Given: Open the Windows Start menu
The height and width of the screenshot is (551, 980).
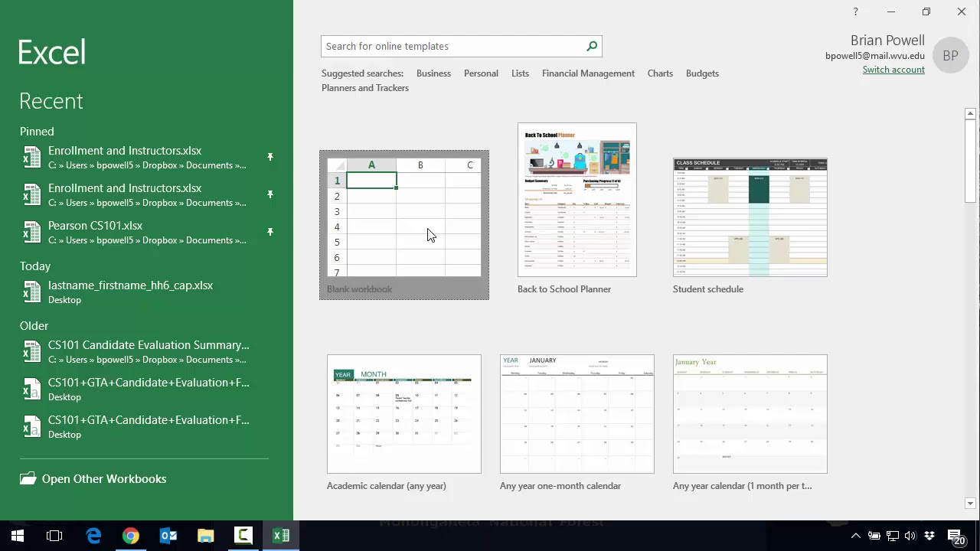Looking at the screenshot, I should coord(17,536).
